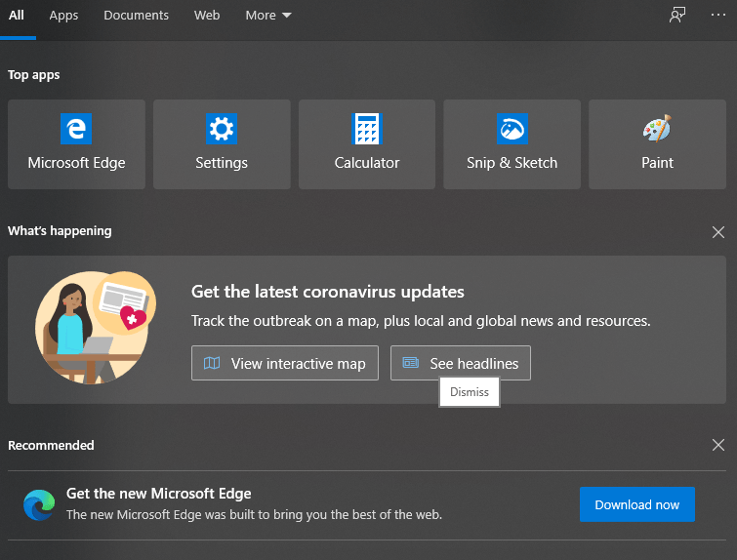Click the See headlines button
737x560 pixels.
461,363
